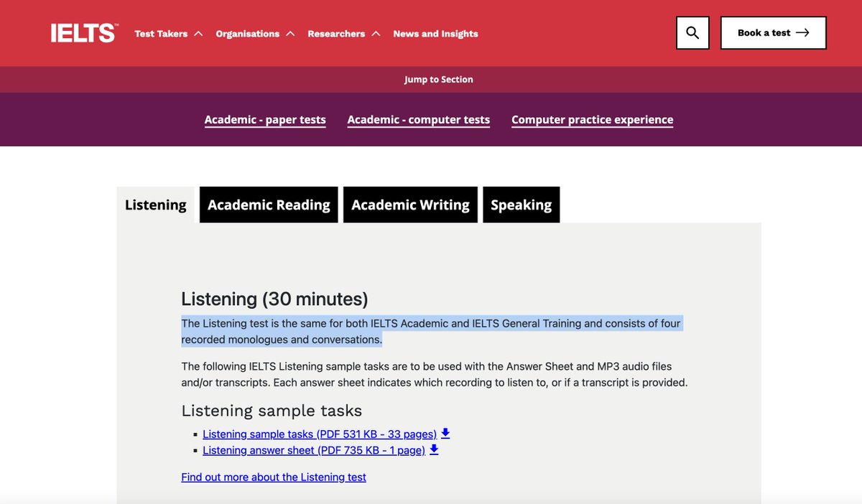
Task: Go to News and Insights
Action: [435, 34]
